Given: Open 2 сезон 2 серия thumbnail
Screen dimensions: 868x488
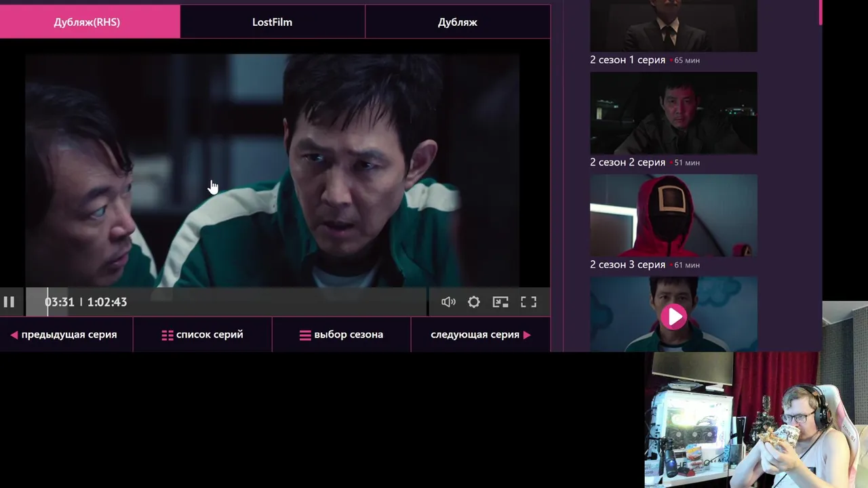Looking at the screenshot, I should coord(673,113).
